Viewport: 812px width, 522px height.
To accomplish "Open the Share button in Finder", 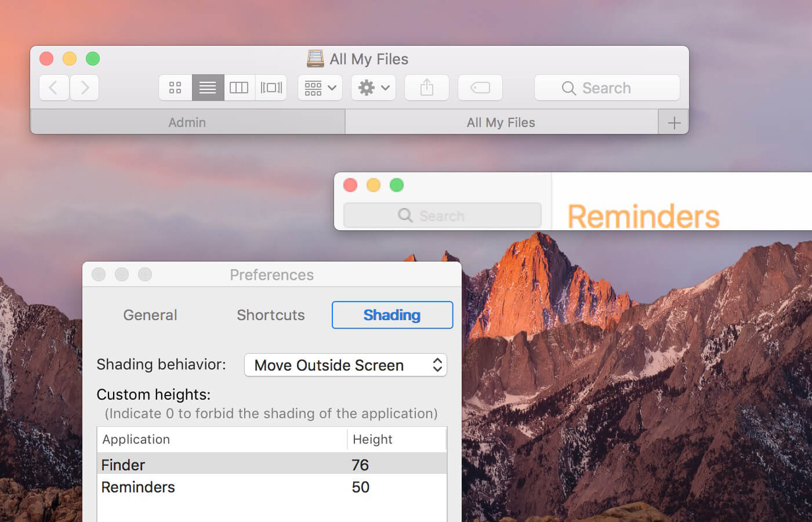I will 427,88.
